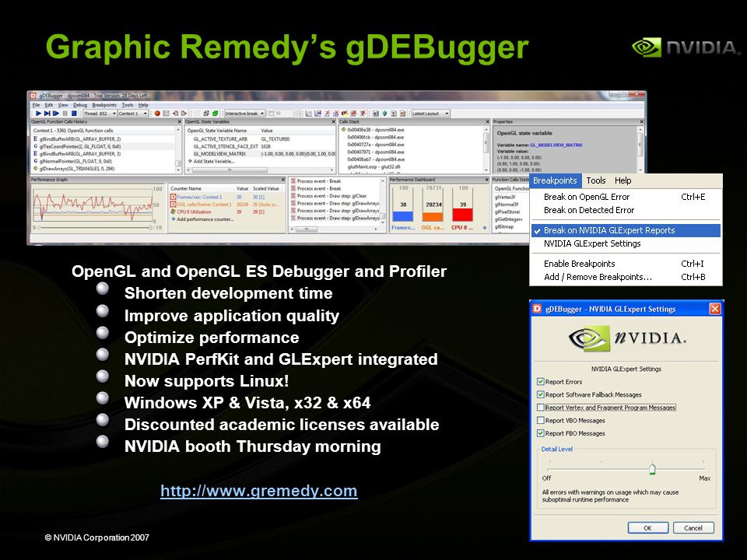The width and height of the screenshot is (747, 560).
Task: Click OK in GLExpert Settings dialog
Action: pos(648,527)
